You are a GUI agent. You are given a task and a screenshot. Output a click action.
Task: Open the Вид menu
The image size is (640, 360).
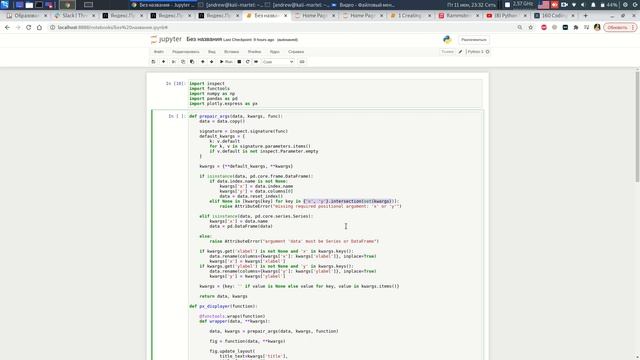point(211,52)
